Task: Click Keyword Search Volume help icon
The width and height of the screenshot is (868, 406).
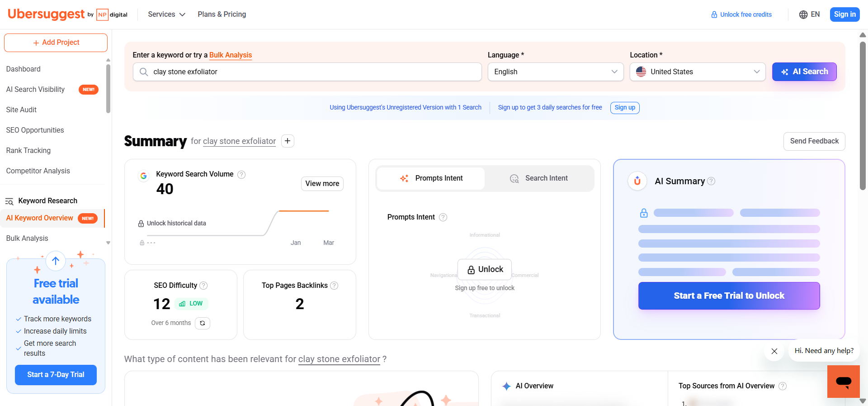Action: point(241,174)
